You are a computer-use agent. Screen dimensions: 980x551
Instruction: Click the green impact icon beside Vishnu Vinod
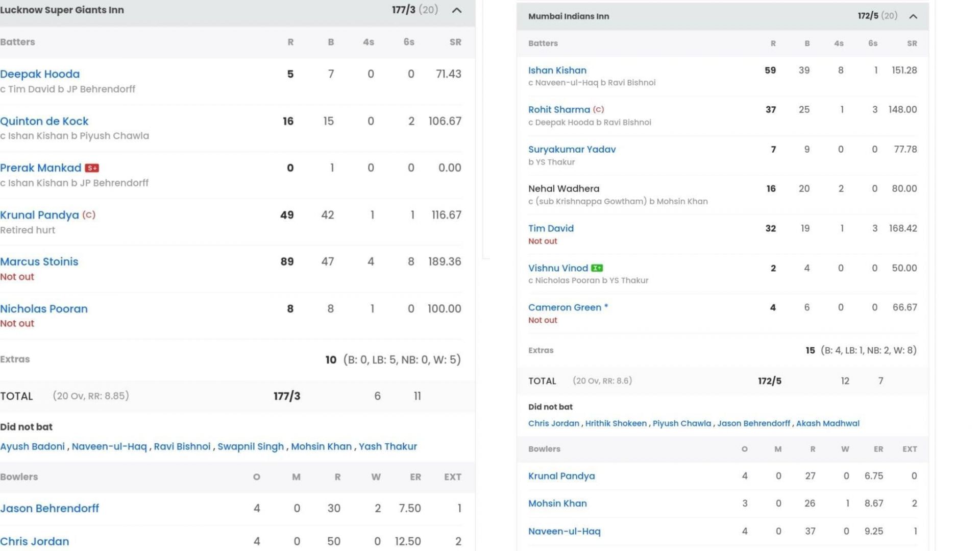tap(597, 268)
